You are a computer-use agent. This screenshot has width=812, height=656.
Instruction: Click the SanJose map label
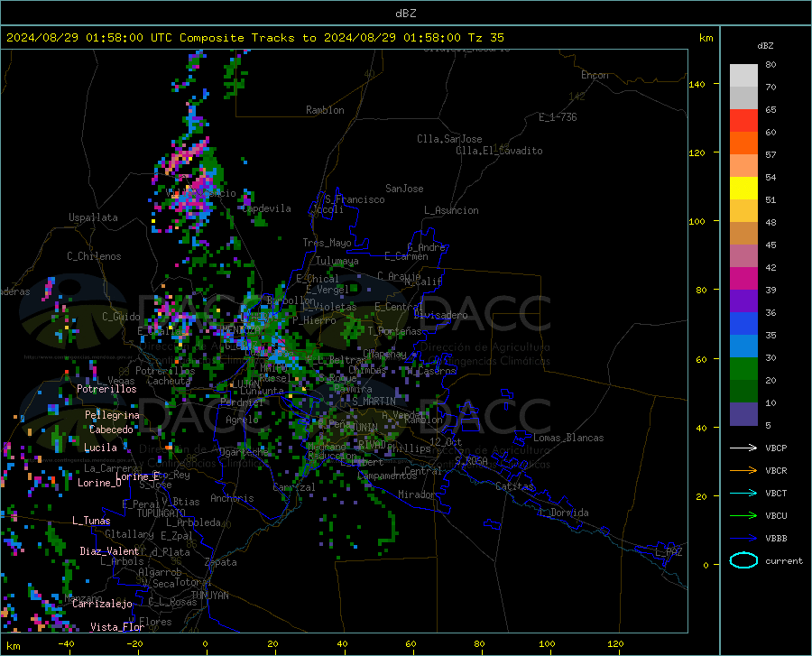[x=404, y=189]
